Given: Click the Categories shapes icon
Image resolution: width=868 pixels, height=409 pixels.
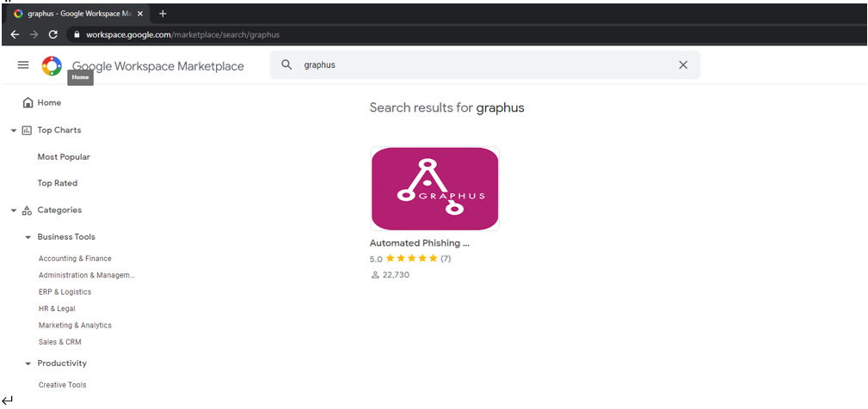Looking at the screenshot, I should 27,210.
